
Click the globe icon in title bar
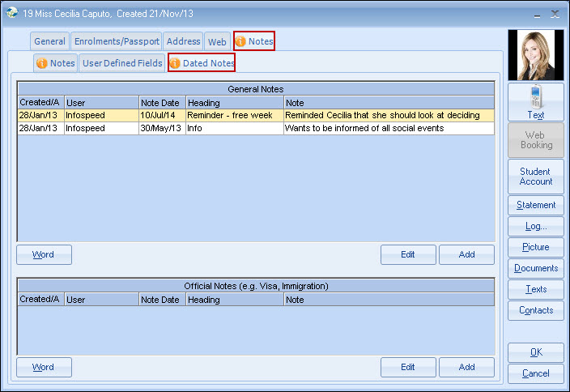pos(11,13)
